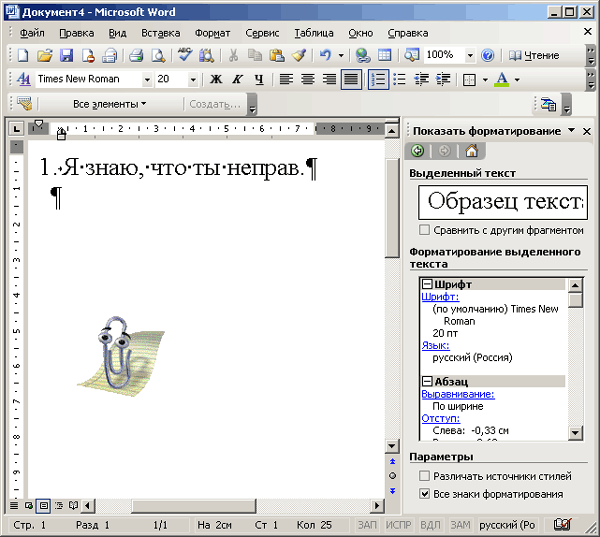Insert table using toolbar icon
This screenshot has height=537, width=600.
385,56
